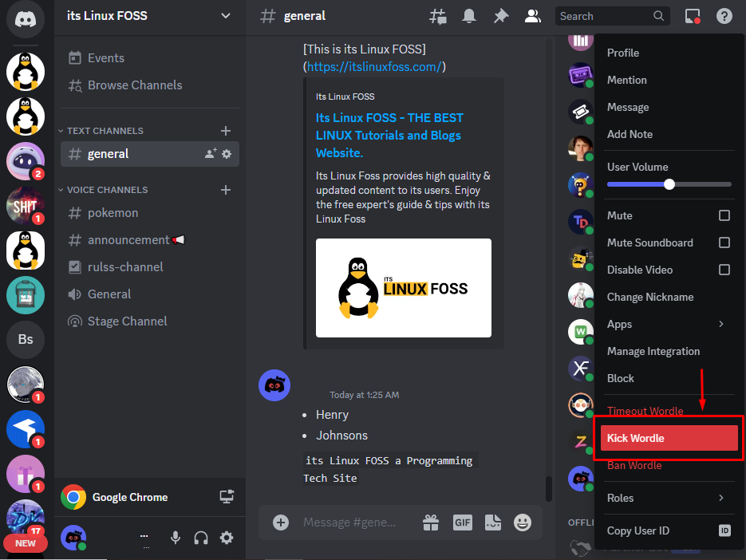746x560 pixels.
Task: Select Profile from context menu
Action: [x=669, y=53]
